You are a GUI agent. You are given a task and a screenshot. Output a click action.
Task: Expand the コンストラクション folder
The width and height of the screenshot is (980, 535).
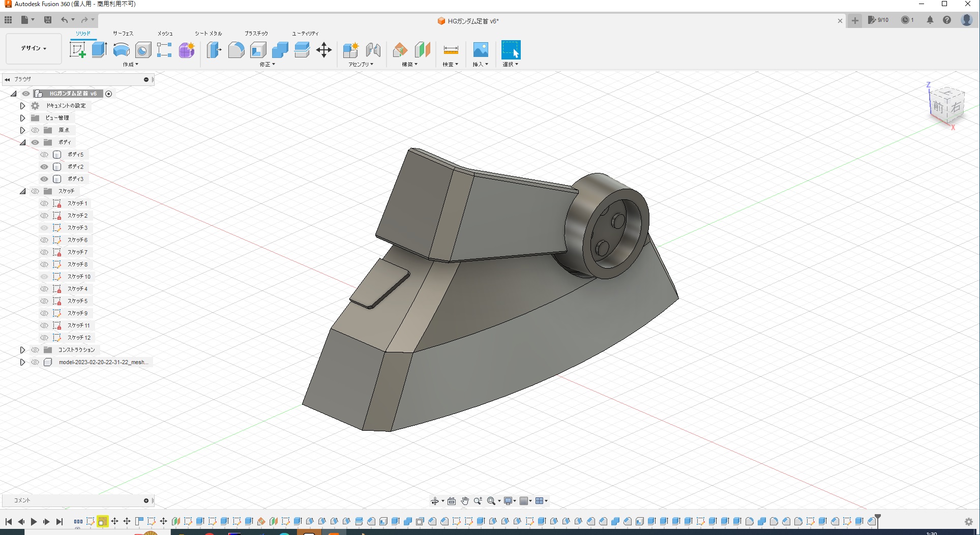(22, 350)
